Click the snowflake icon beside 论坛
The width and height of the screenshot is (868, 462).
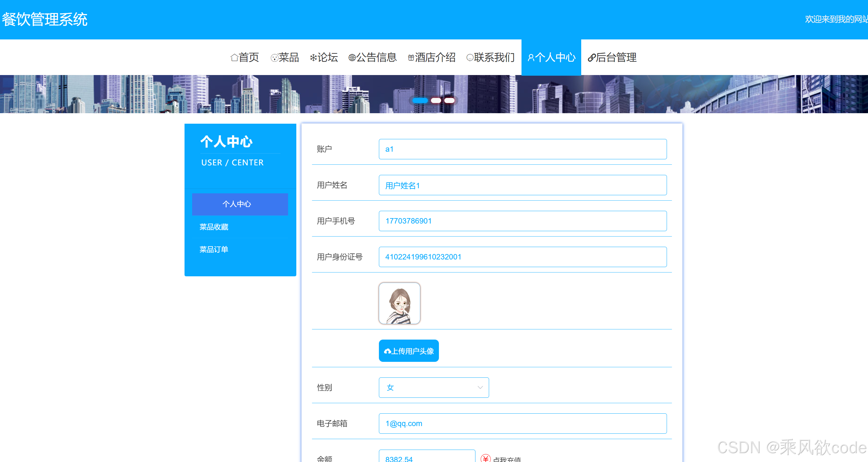pos(313,58)
